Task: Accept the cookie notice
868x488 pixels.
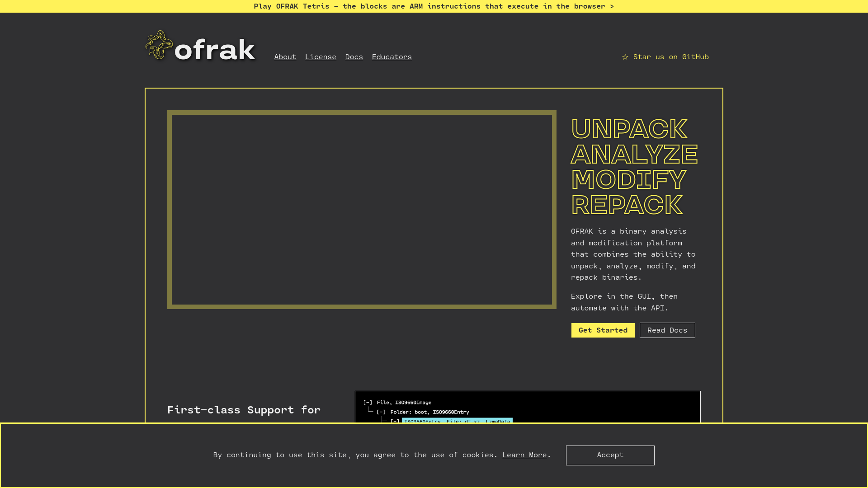Action: tap(610, 455)
